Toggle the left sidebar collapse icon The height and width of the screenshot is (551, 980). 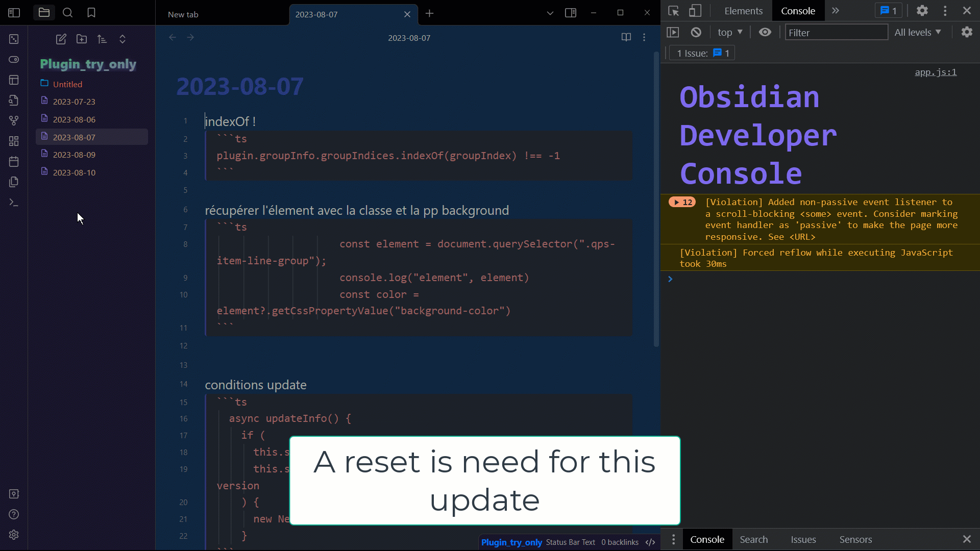[14, 13]
